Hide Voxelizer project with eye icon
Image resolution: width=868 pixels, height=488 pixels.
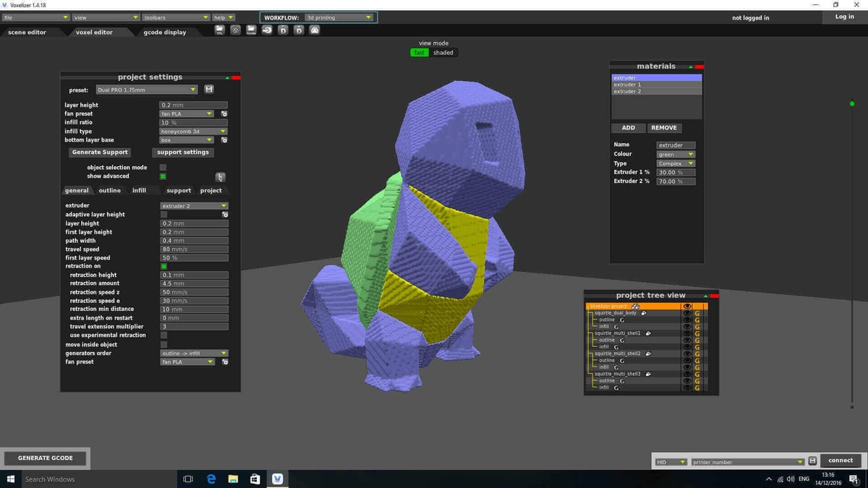pyautogui.click(x=686, y=307)
